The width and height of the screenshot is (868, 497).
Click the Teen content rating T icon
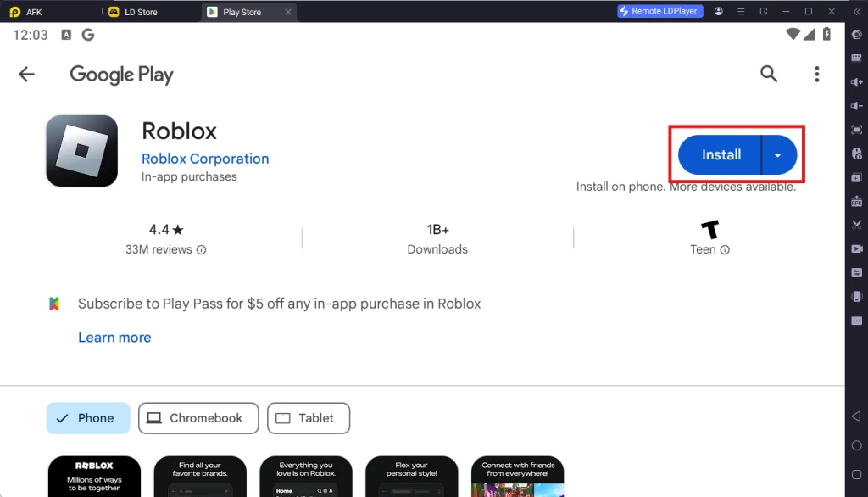[710, 229]
